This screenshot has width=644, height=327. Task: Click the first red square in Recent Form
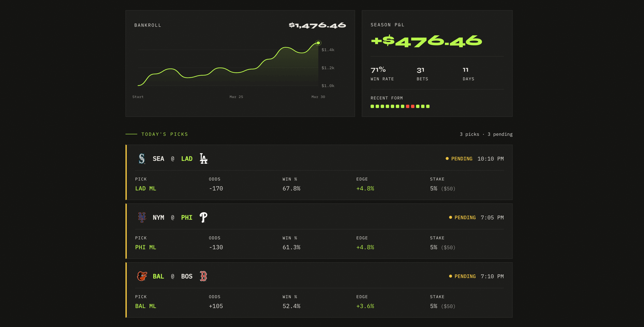click(408, 106)
